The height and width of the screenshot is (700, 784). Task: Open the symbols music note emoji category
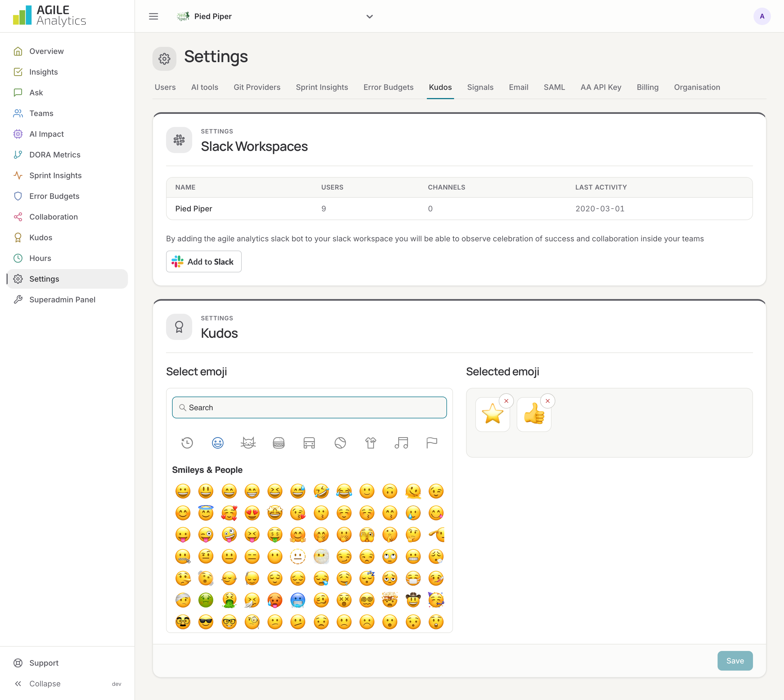401,443
